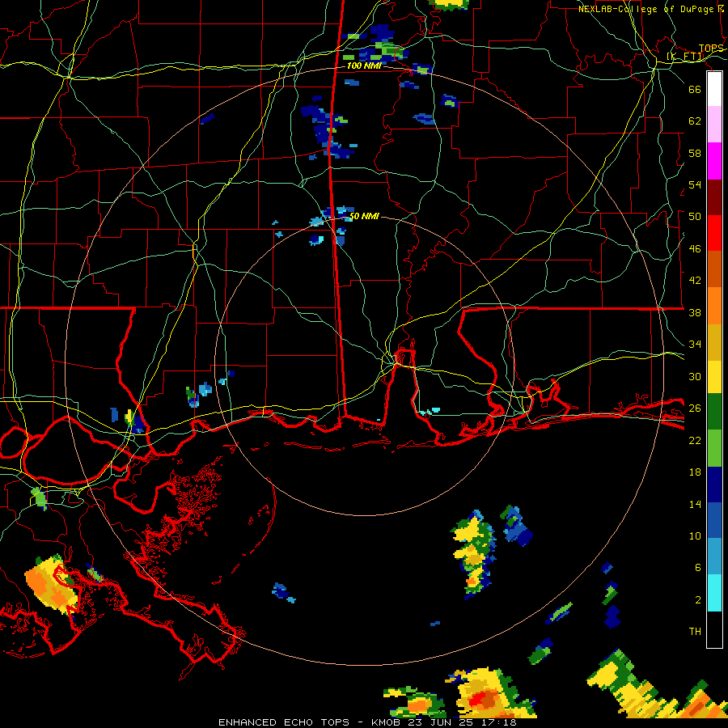The width and height of the screenshot is (728, 728).
Task: Click the 'ENHANCED ECHO TOPS' title text
Action: pos(284,722)
